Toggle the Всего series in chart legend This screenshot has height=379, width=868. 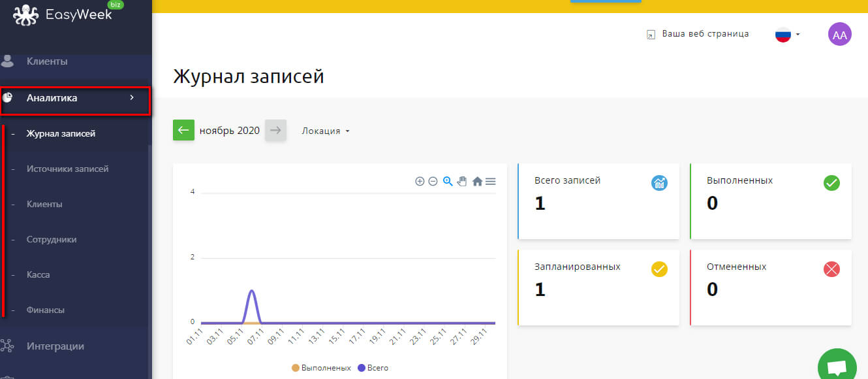[373, 368]
